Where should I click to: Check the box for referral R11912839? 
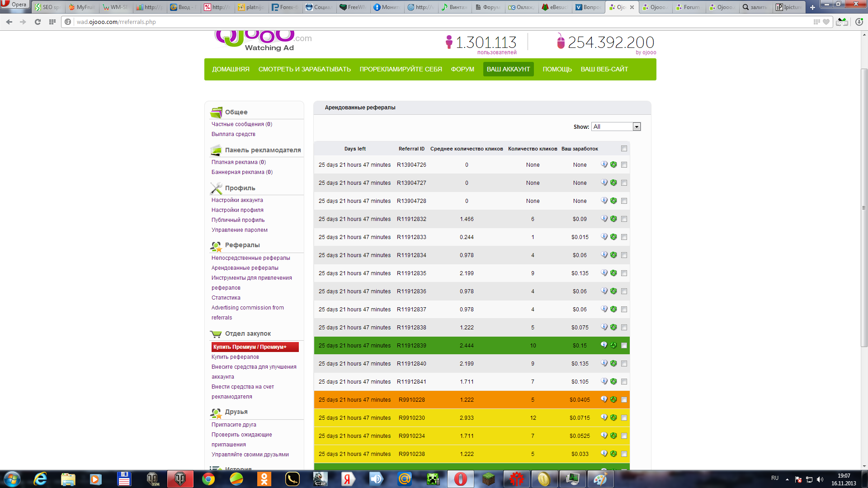(x=624, y=346)
